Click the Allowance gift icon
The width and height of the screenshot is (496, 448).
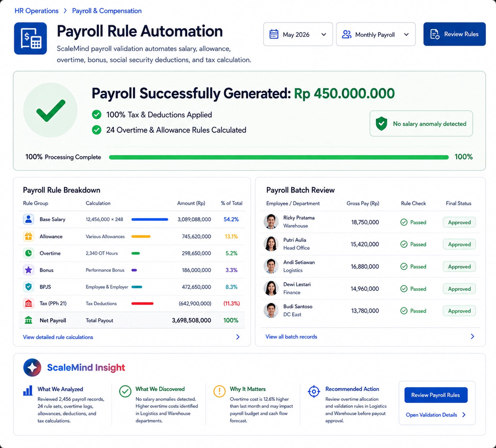point(29,236)
